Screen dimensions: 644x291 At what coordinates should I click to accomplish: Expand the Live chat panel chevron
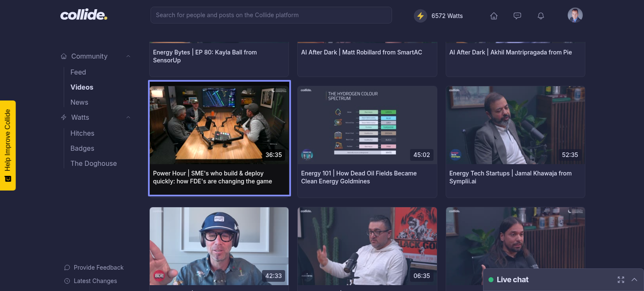click(634, 280)
